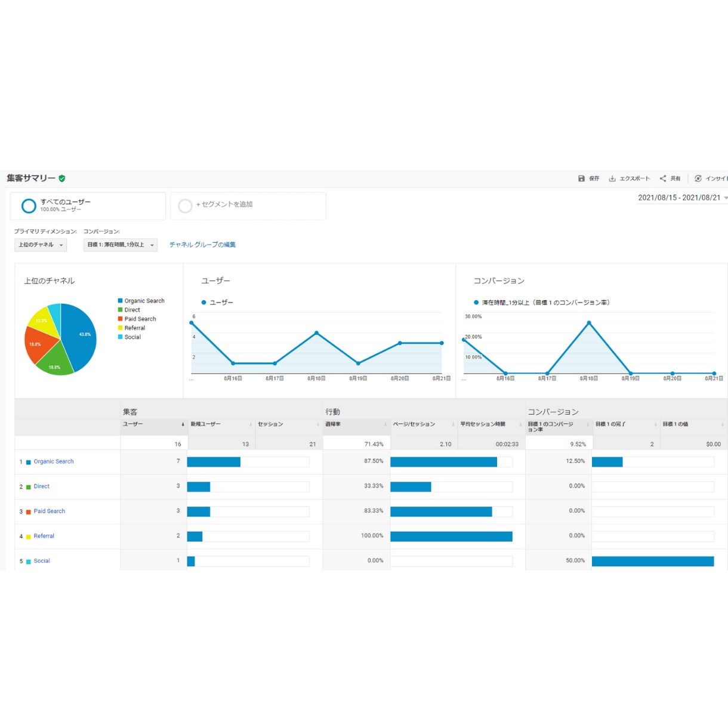
Task: Click the Organic Search users bar in table
Action: (214, 462)
